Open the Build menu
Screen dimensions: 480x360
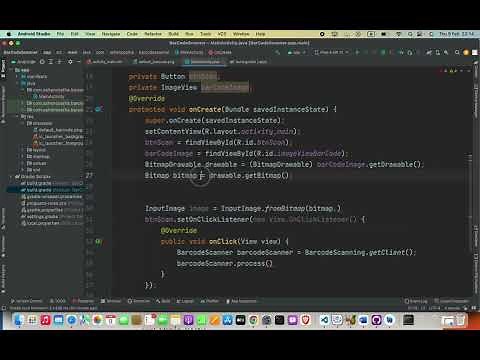[173, 34]
